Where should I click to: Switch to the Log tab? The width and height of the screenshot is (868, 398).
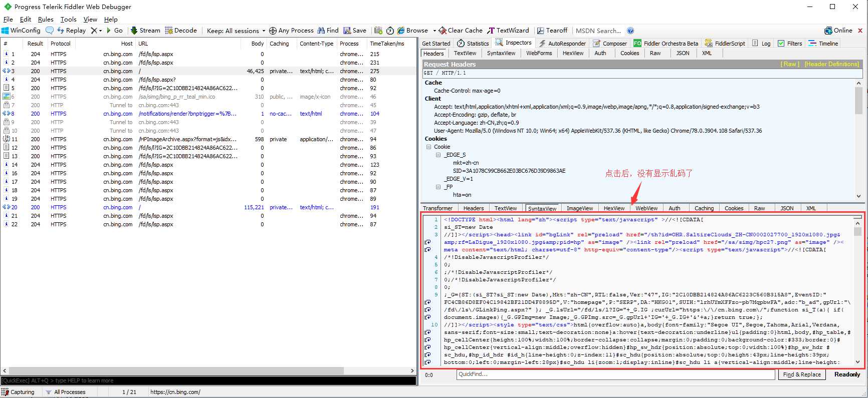[761, 44]
